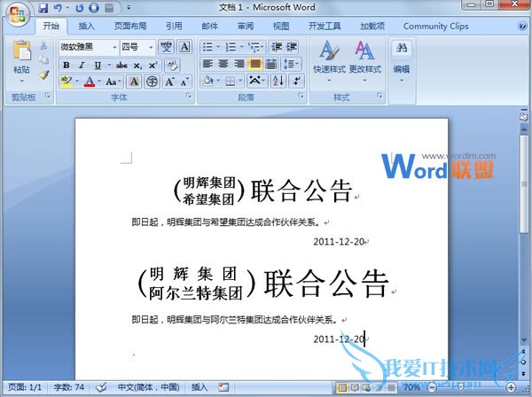
Task: Customize the Quick Access Toolbar dropdown
Action: (x=129, y=8)
